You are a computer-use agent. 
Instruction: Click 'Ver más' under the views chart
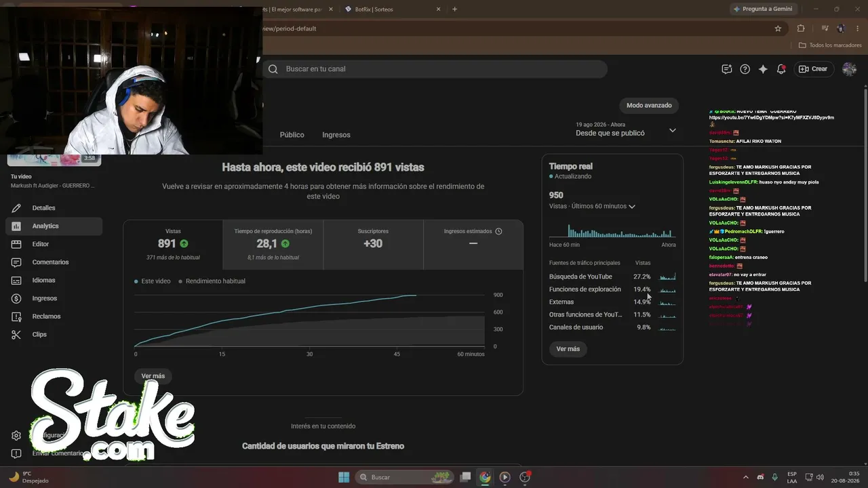click(x=153, y=376)
